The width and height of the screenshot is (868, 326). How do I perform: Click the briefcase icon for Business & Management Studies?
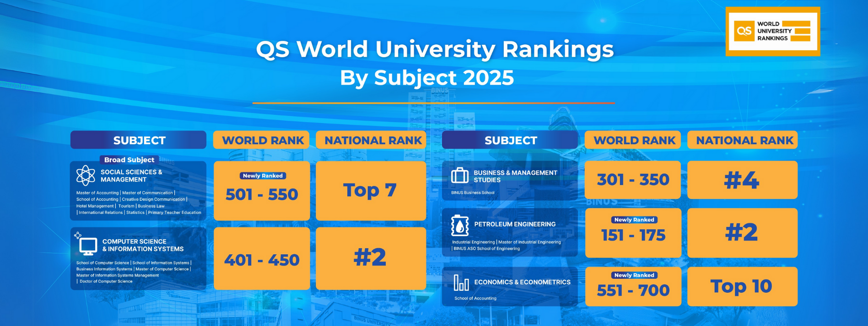[460, 176]
